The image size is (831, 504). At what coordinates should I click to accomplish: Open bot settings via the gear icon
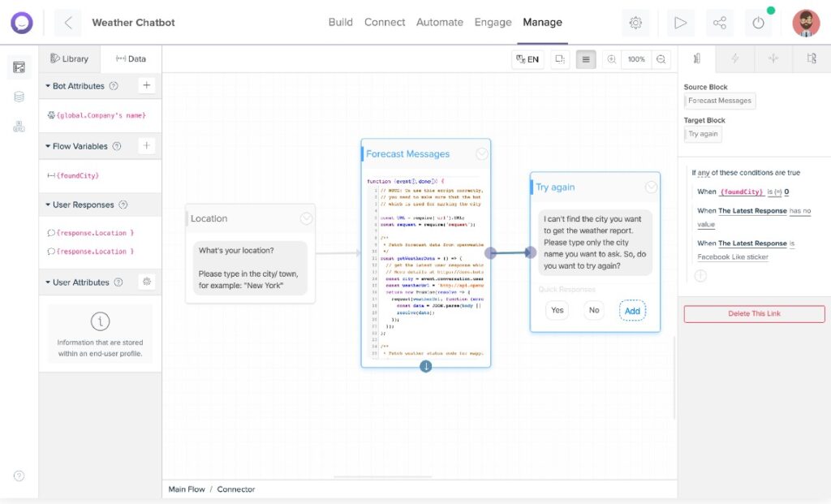tap(636, 23)
